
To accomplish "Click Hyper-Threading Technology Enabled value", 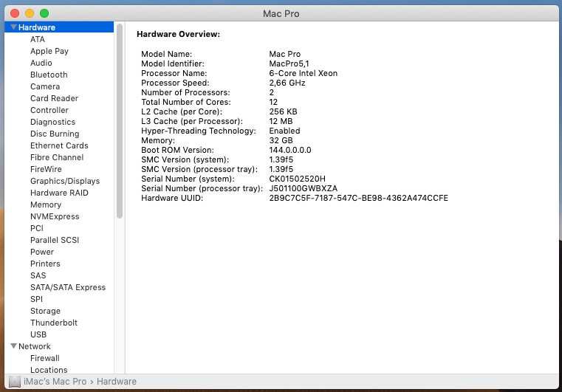I will 284,131.
